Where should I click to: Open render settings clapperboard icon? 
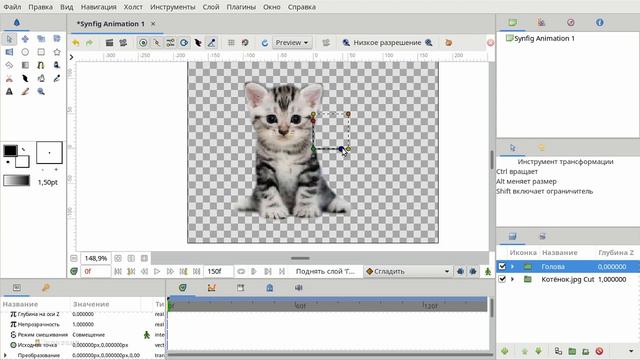click(x=109, y=42)
